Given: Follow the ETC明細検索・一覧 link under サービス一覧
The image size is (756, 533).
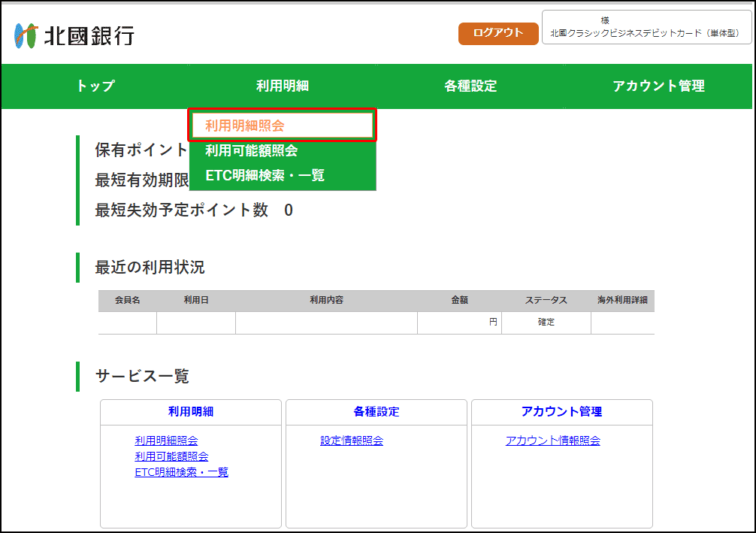Looking at the screenshot, I should tap(181, 472).
